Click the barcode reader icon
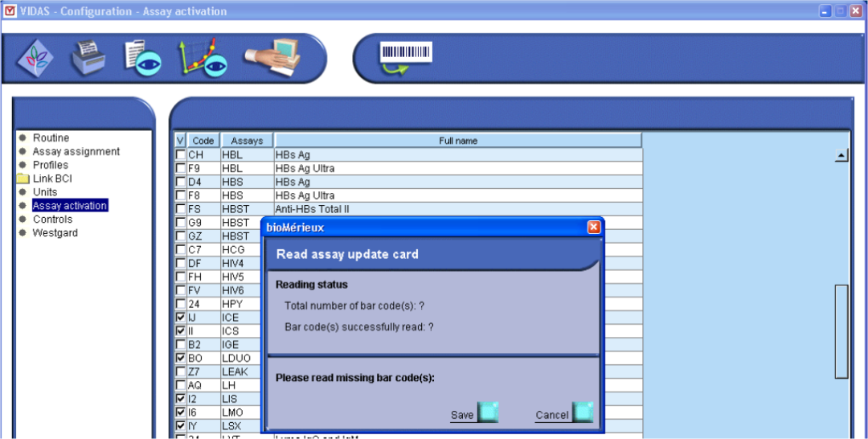Image resolution: width=868 pixels, height=439 pixels. [405, 57]
